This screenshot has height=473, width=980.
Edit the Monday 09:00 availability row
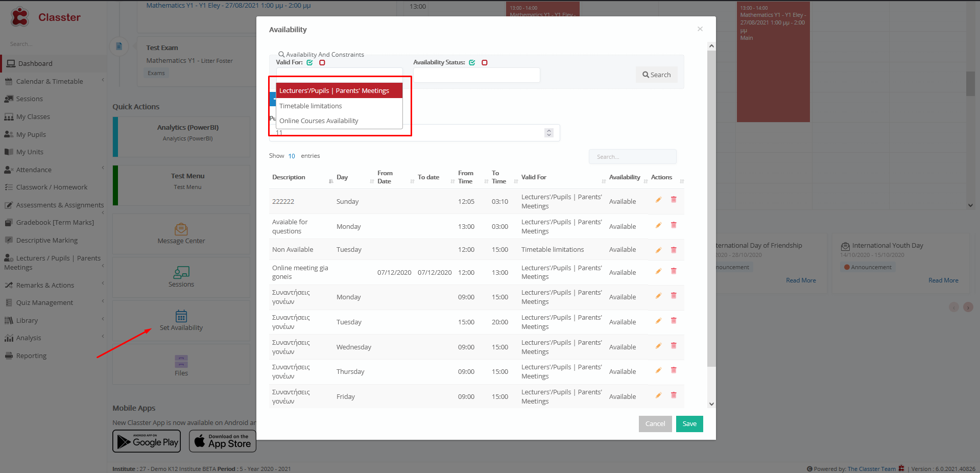[658, 296]
